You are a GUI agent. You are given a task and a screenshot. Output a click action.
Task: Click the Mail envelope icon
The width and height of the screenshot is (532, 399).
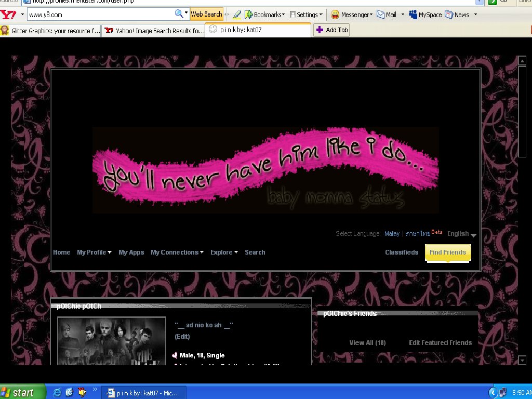pos(381,15)
